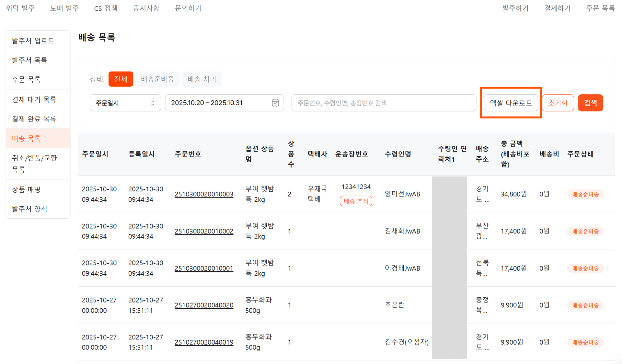Click the calendar icon in date field
The image size is (622, 364).
(x=275, y=103)
